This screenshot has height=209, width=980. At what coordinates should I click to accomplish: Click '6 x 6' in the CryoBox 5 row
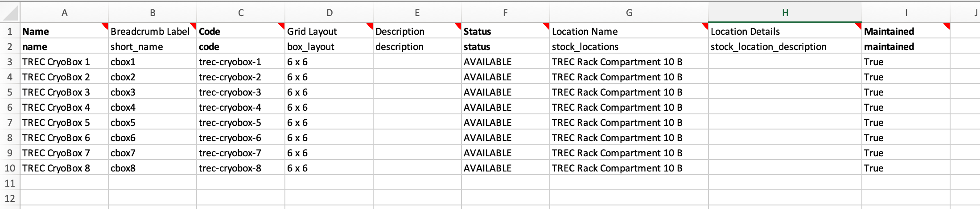tap(329, 122)
